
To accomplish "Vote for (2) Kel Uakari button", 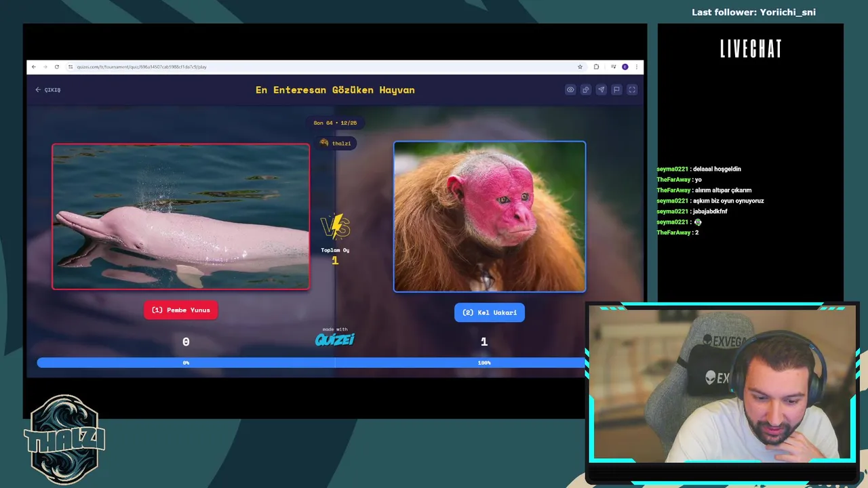I will click(490, 312).
